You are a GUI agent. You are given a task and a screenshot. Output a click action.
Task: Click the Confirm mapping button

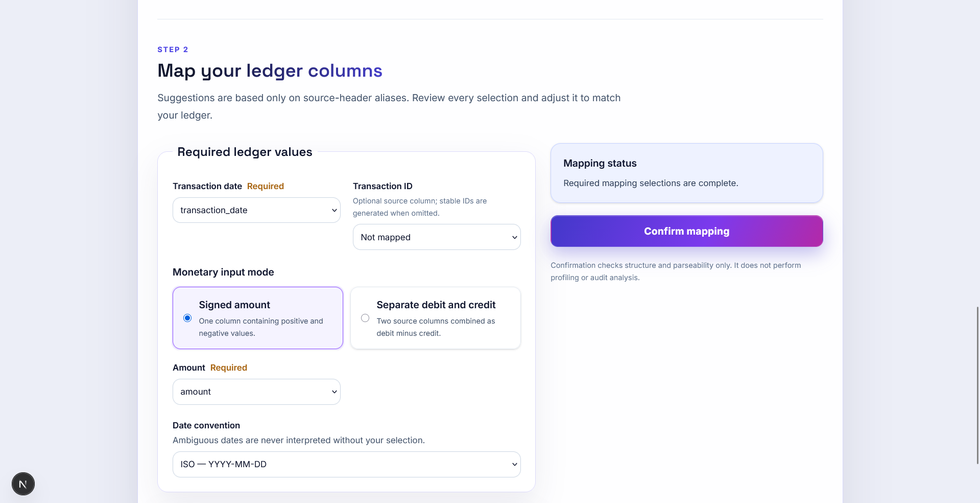[687, 231]
